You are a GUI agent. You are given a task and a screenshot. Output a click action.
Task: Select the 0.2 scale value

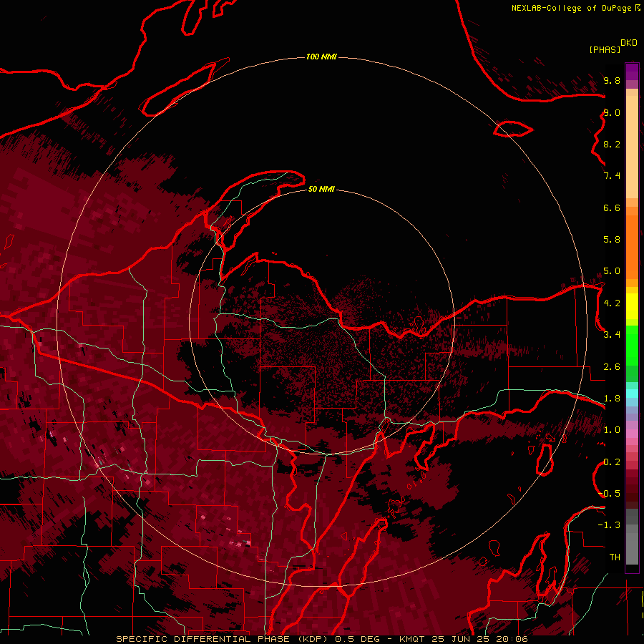612,462
